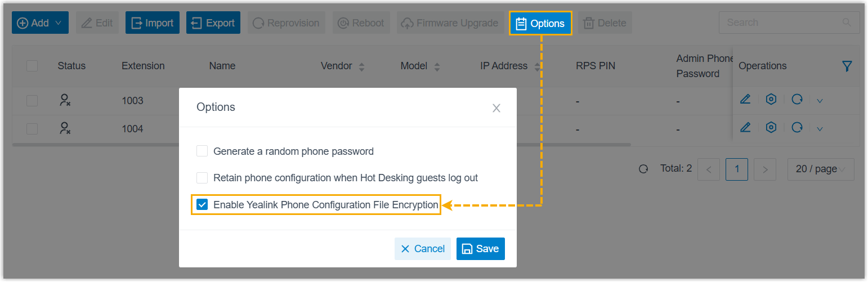Save the Options dialog settings

coord(480,249)
